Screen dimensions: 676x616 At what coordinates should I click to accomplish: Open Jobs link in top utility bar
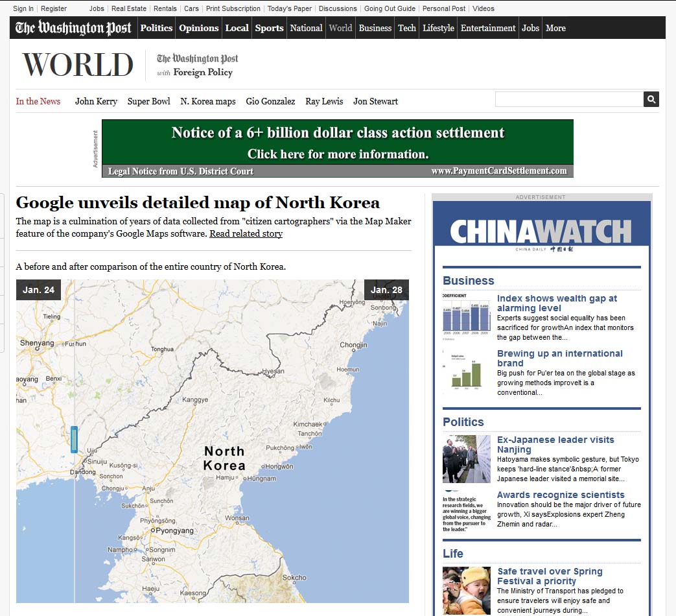(97, 8)
